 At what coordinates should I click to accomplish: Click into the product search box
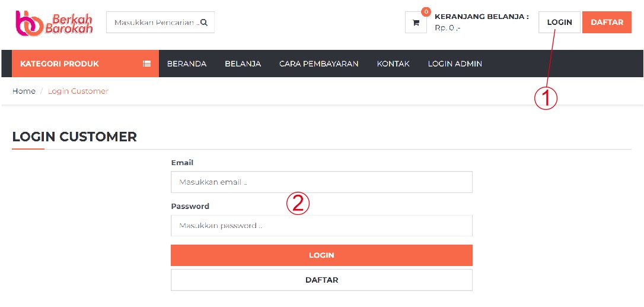tap(154, 23)
